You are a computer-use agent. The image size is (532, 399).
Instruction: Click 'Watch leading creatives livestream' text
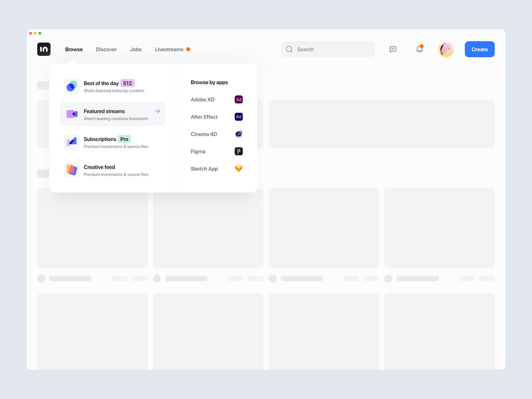tap(115, 119)
